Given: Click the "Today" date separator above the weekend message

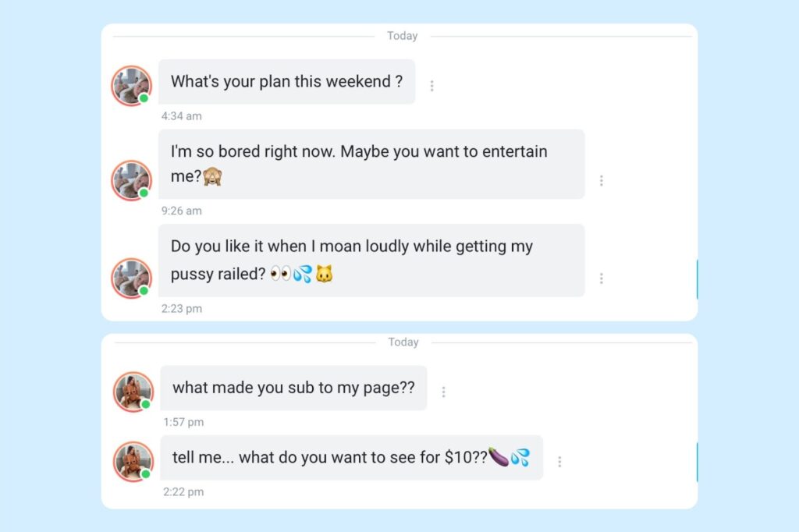Looking at the screenshot, I should pyautogui.click(x=403, y=36).
